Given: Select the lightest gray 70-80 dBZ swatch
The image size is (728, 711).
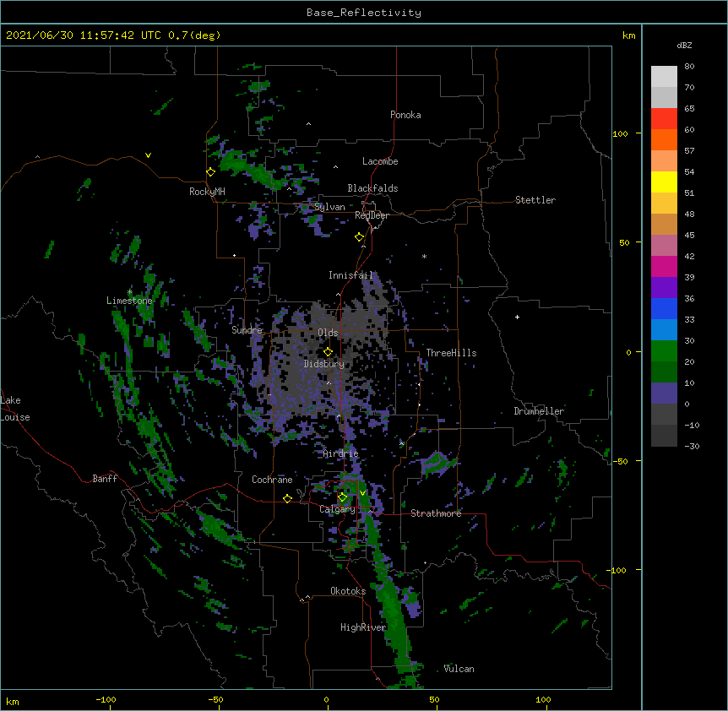Looking at the screenshot, I should 664,77.
